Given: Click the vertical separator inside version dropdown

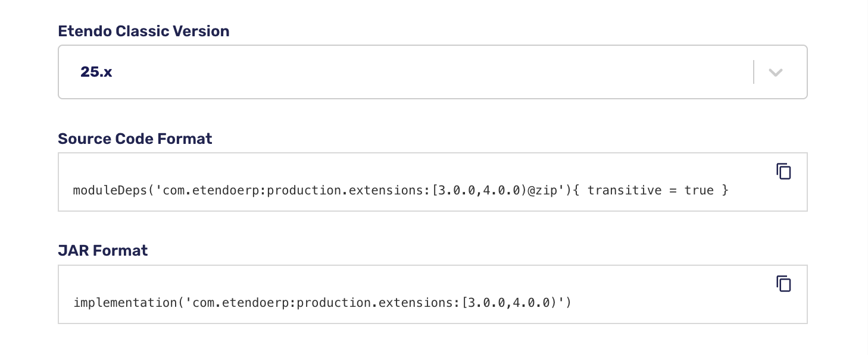Looking at the screenshot, I should tap(754, 72).
